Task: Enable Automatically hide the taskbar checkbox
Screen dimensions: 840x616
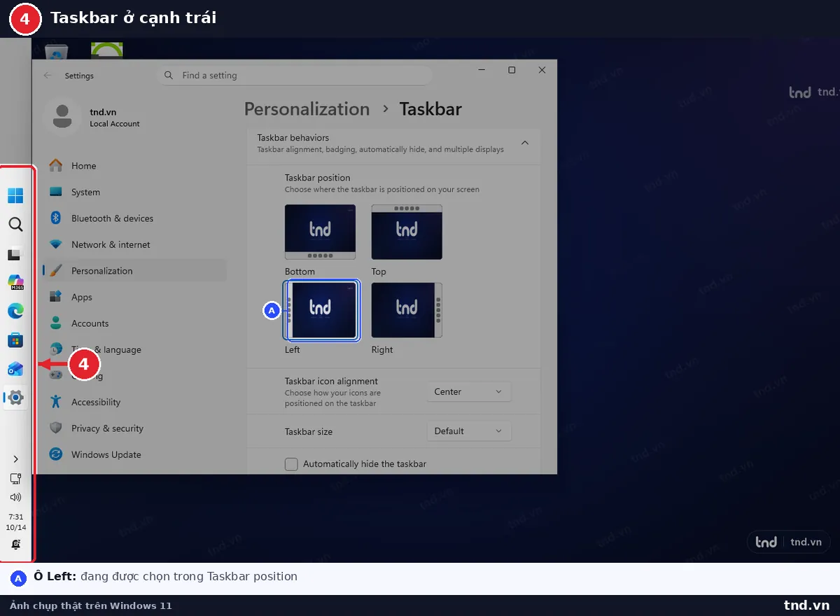Action: pyautogui.click(x=291, y=464)
